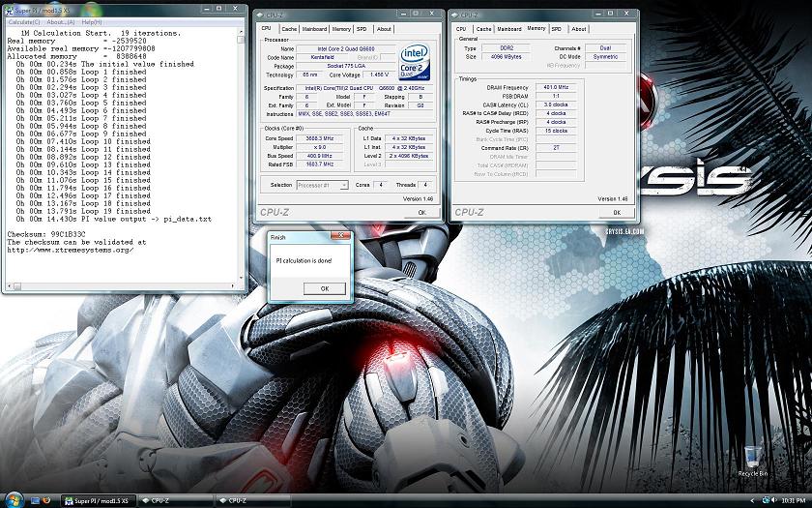Click the memory Type value DDR2

coord(507,48)
